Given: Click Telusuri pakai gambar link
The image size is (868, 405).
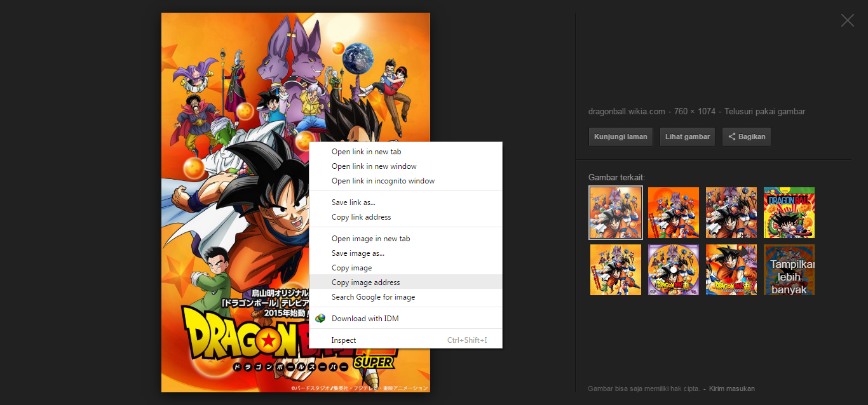Looking at the screenshot, I should (x=764, y=112).
